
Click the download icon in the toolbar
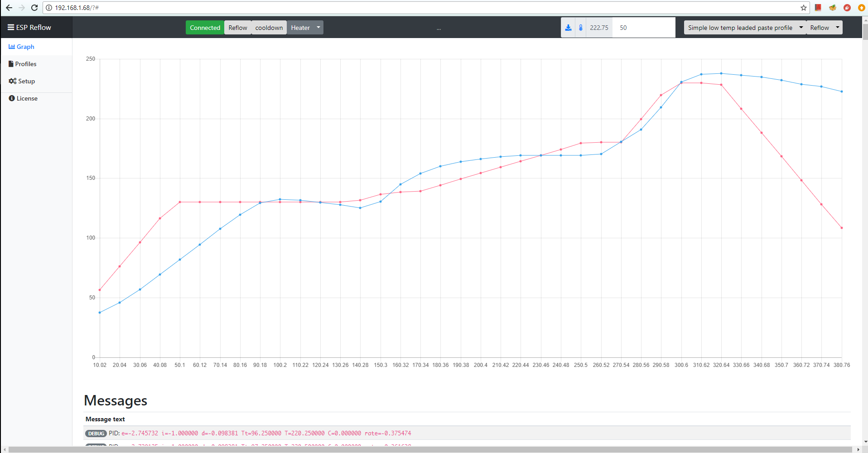568,27
